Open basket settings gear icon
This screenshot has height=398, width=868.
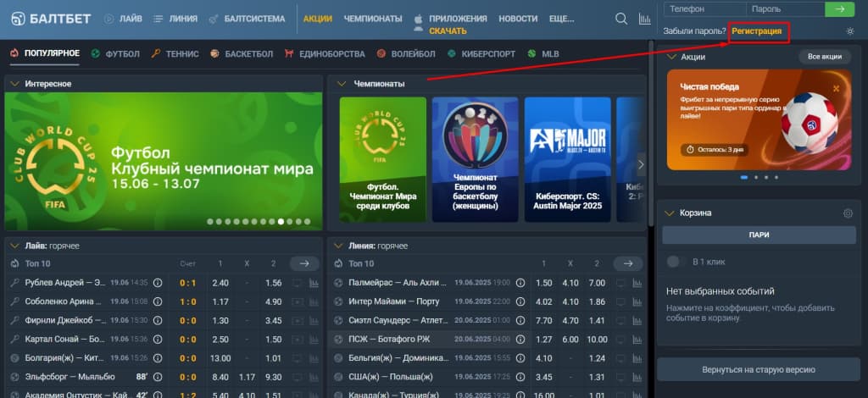[x=848, y=213]
